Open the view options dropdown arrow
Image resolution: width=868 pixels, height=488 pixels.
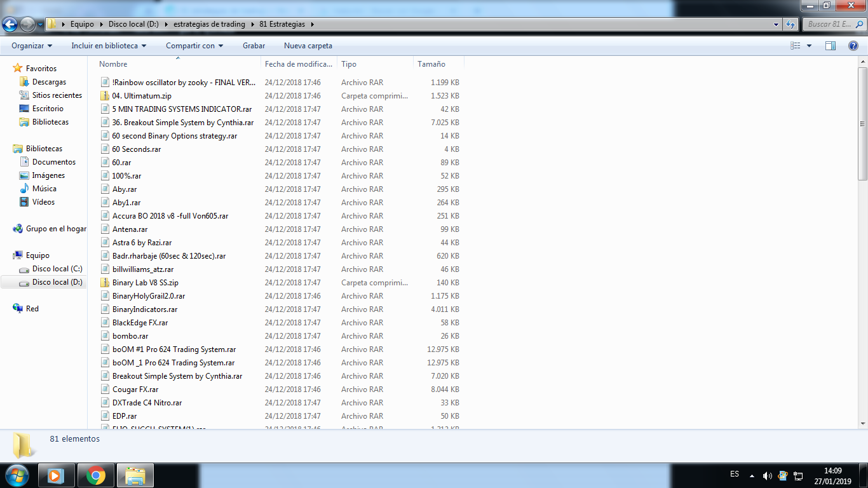pyautogui.click(x=809, y=46)
